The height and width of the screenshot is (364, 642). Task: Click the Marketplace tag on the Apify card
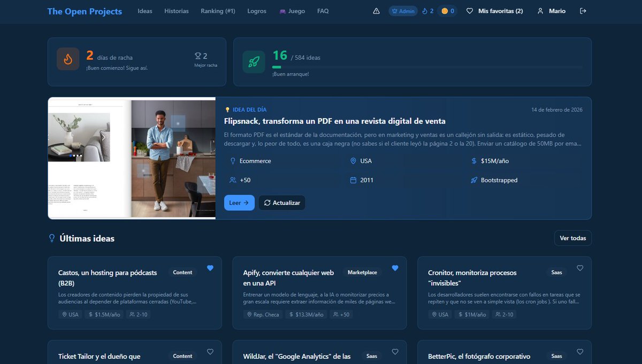[x=362, y=273]
